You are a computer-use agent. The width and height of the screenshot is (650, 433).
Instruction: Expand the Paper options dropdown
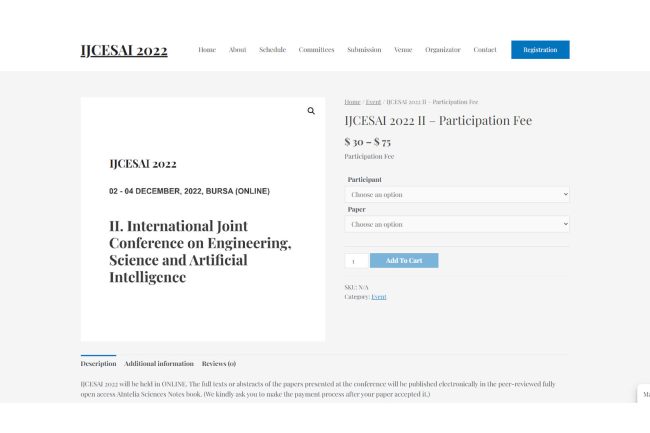[457, 225]
